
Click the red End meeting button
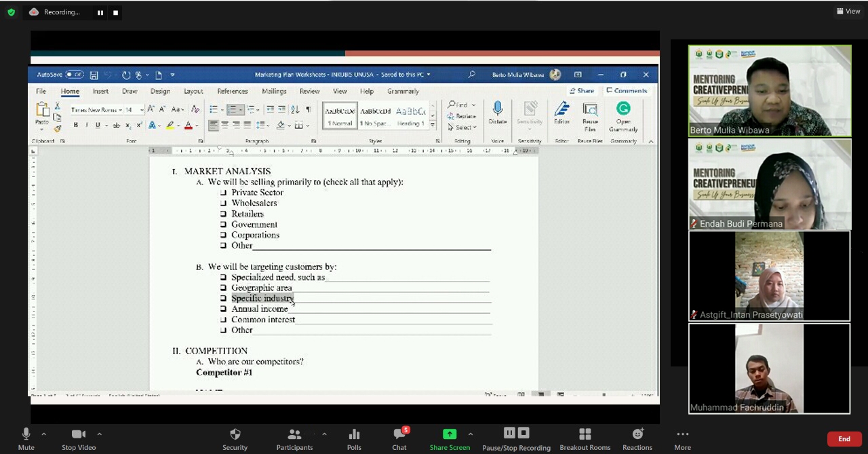pyautogui.click(x=844, y=439)
